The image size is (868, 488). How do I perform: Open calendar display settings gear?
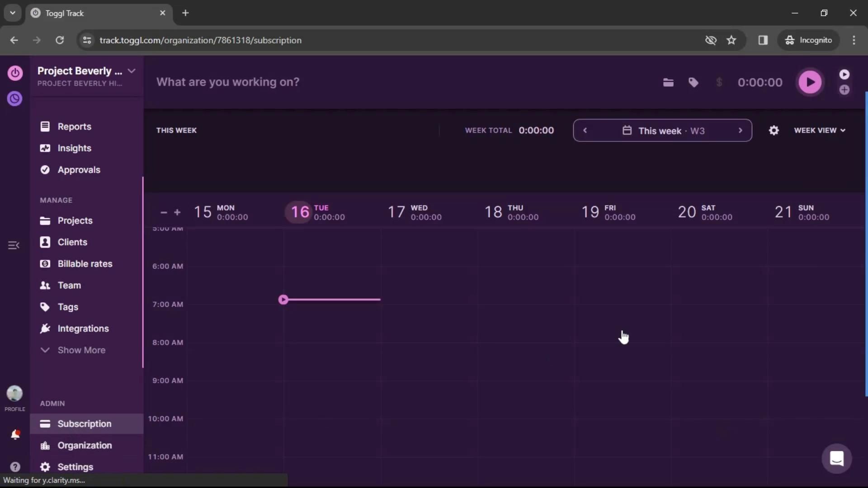[x=774, y=131]
